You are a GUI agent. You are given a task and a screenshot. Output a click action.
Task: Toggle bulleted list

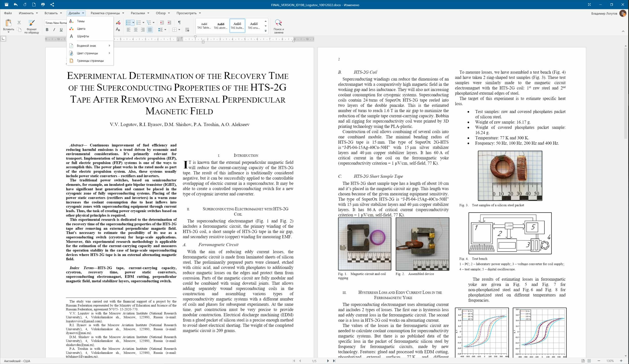[129, 22]
